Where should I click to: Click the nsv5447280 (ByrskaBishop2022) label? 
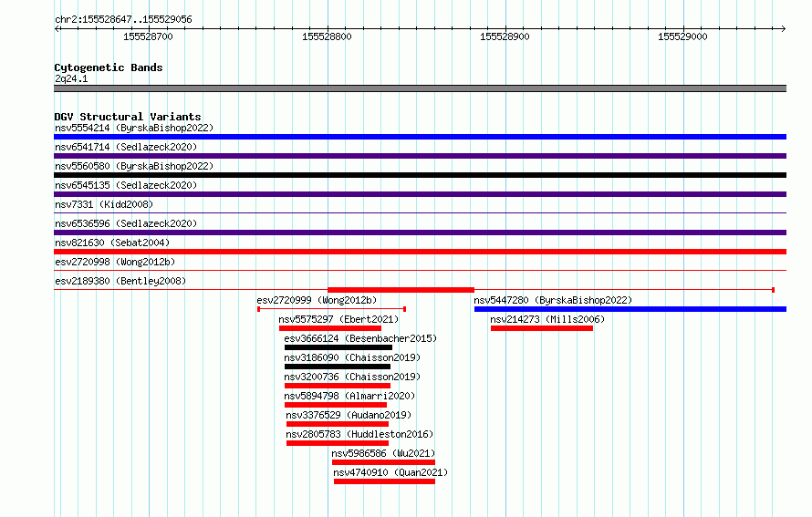[553, 300]
